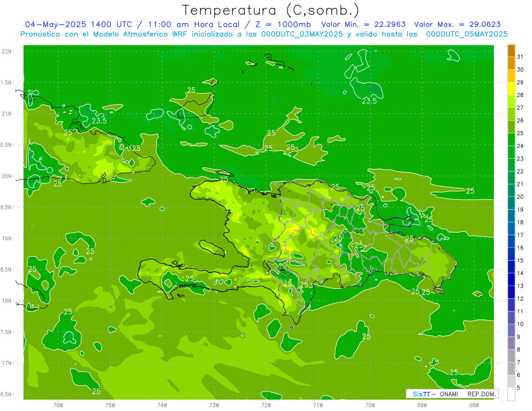The height and width of the screenshot is (411, 532).
Task: Click the '69W' longitude label
Action: [x=422, y=405]
